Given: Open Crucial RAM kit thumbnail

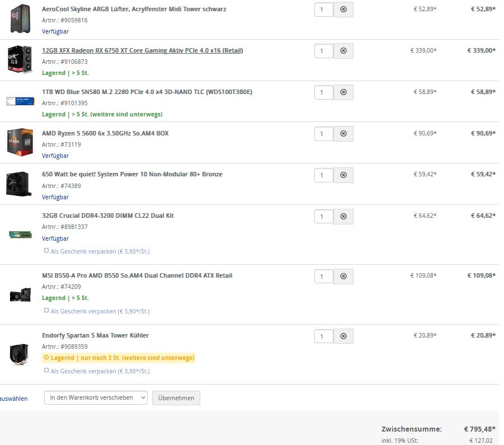Looking at the screenshot, I should click(x=20, y=235).
